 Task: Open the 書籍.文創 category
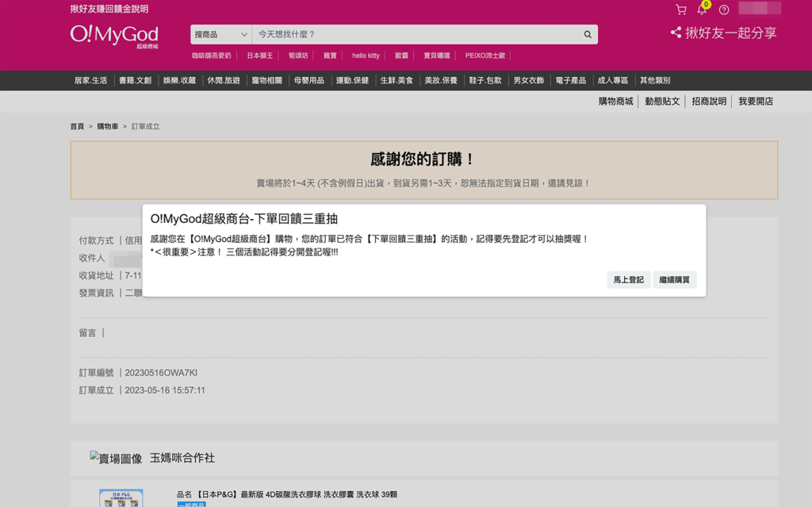tap(135, 80)
